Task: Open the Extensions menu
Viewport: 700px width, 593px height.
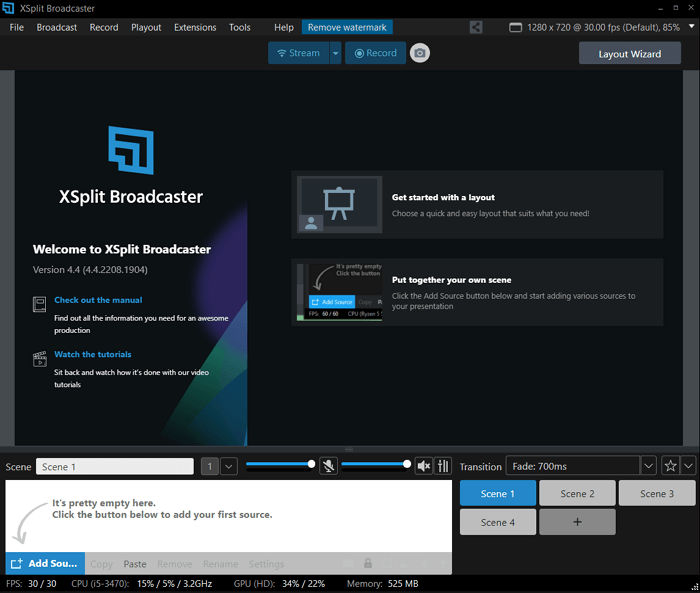Action: tap(194, 28)
